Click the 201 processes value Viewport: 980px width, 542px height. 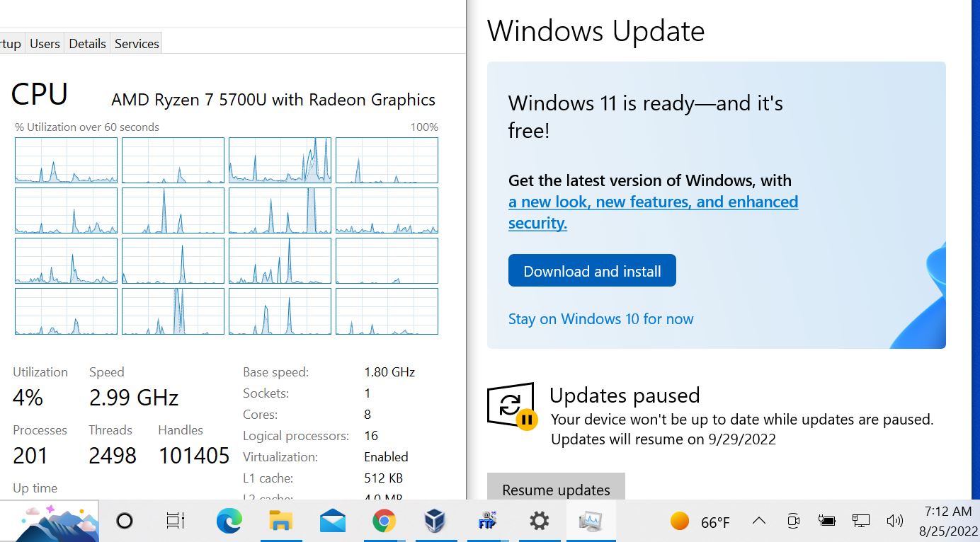coord(30,456)
